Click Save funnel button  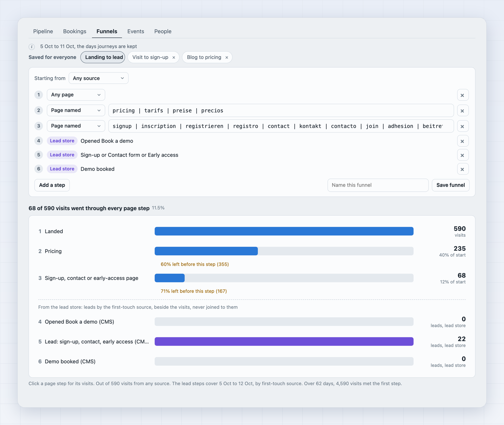tap(450, 185)
